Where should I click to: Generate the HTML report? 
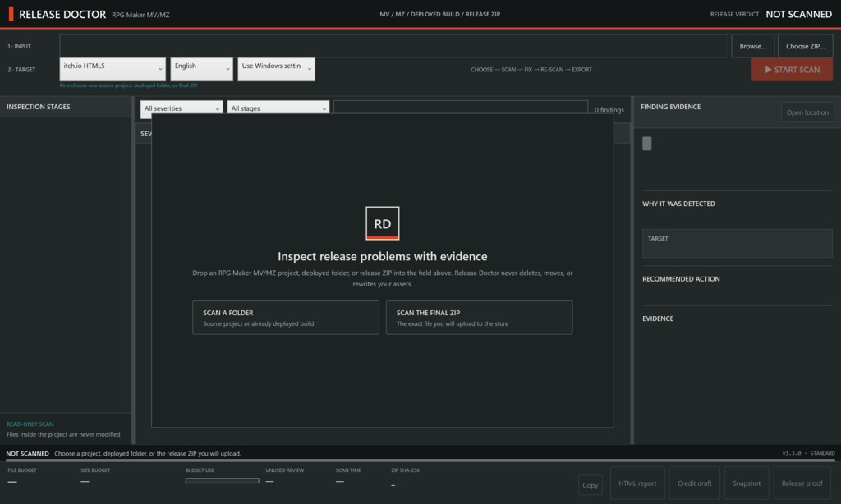tap(637, 483)
